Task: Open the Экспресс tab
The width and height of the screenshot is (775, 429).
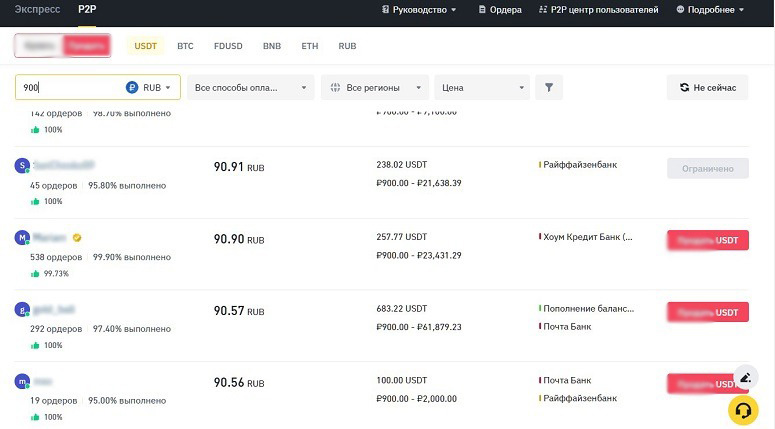Action: 38,9
